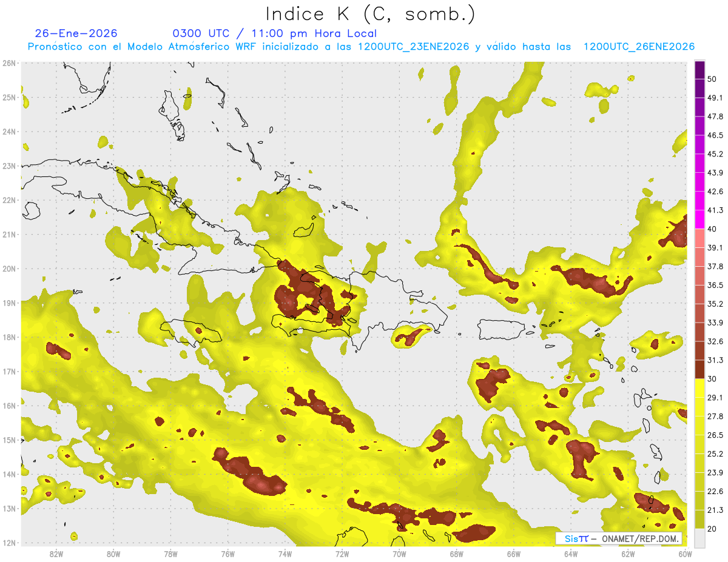This screenshot has height=562, width=728.
Task: Click latitude label '15N'
Action: tap(9, 440)
